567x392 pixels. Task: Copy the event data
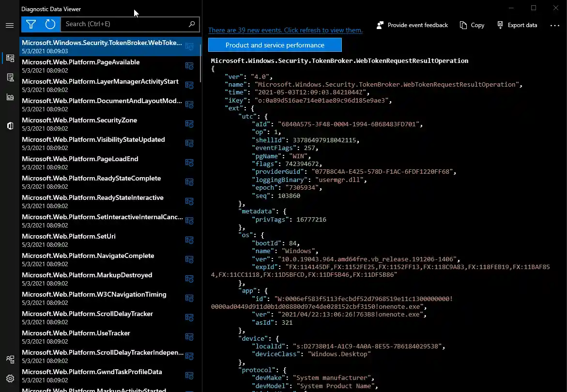[472, 25]
